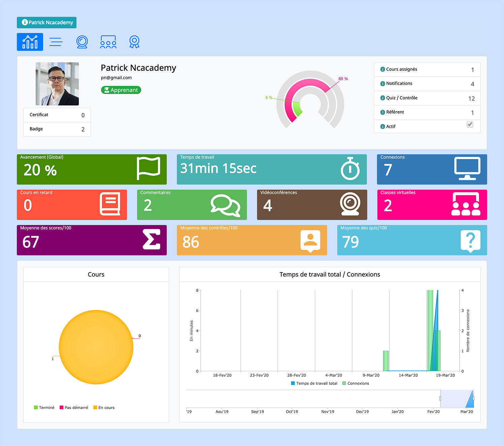Click the info icon beside Quiz / Contrôle
This screenshot has height=446, width=504.
(383, 98)
